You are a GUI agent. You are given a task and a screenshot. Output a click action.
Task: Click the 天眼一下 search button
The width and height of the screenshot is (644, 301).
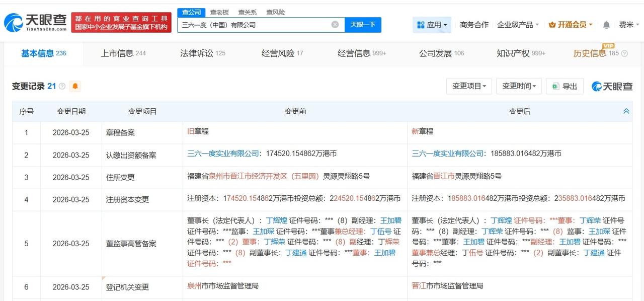(363, 24)
